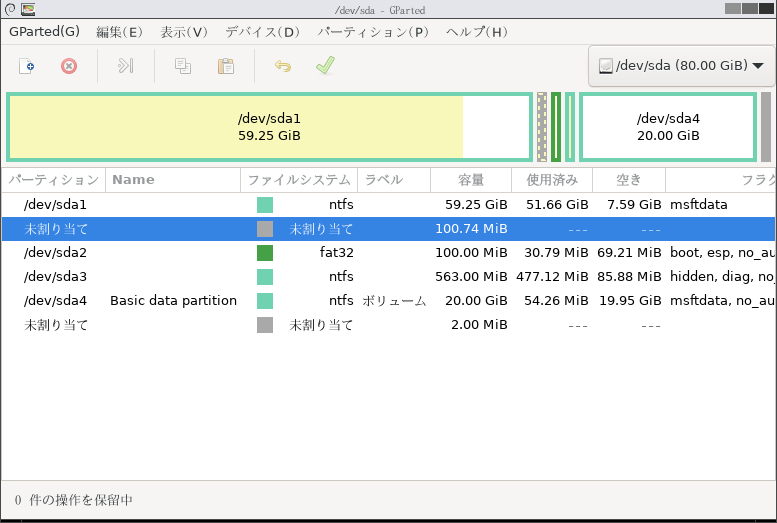The width and height of the screenshot is (777, 523).
Task: Click the 30.79 MiB used value
Action: (x=556, y=253)
